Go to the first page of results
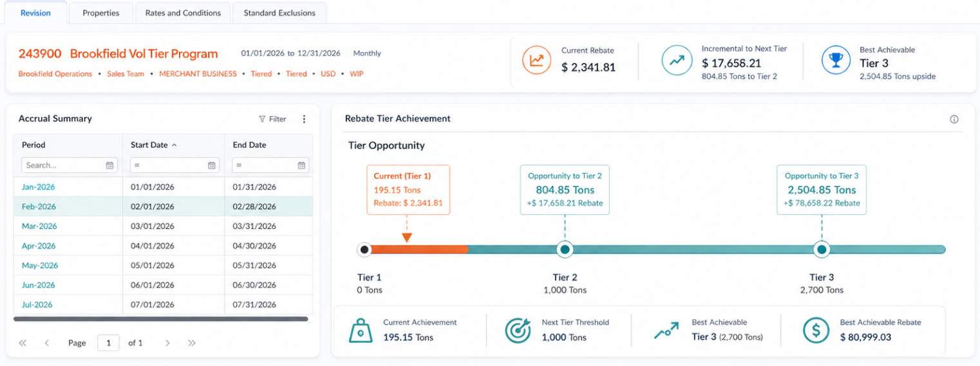 (x=23, y=343)
